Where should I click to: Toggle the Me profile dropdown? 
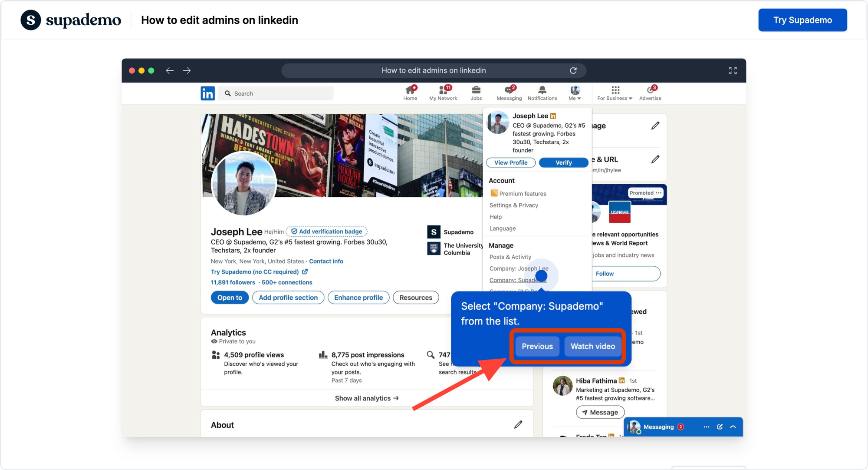[x=575, y=93]
